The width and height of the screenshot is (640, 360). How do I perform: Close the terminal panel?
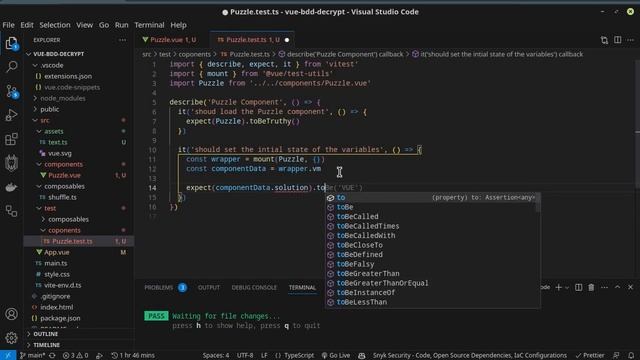(631, 287)
